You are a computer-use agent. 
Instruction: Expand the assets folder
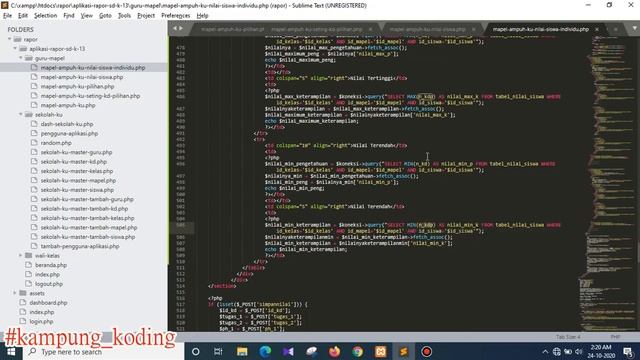15,293
